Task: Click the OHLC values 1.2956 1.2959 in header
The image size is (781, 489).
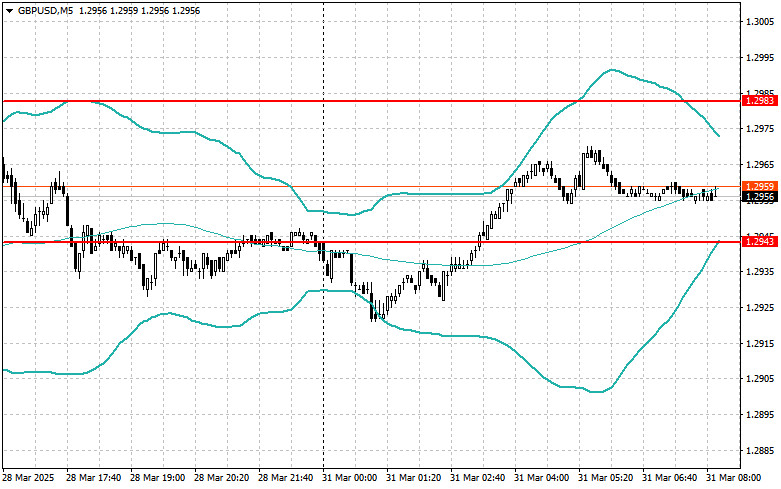Action: coord(108,10)
